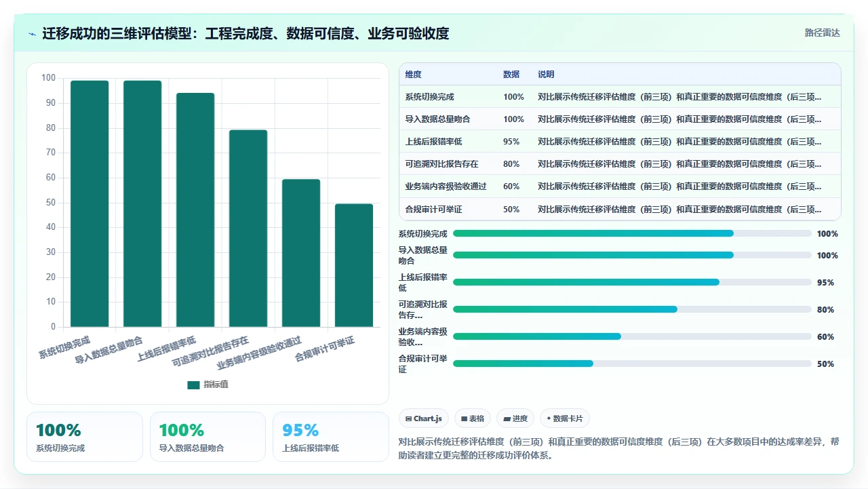Select the 合规审计可举证 table row cell
Viewport: 868px width, 489px height.
[433, 209]
